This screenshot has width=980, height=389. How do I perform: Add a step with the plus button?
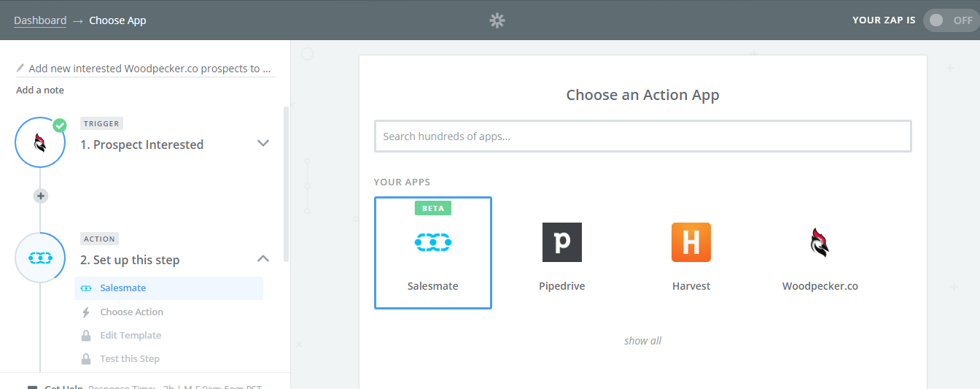[41, 196]
